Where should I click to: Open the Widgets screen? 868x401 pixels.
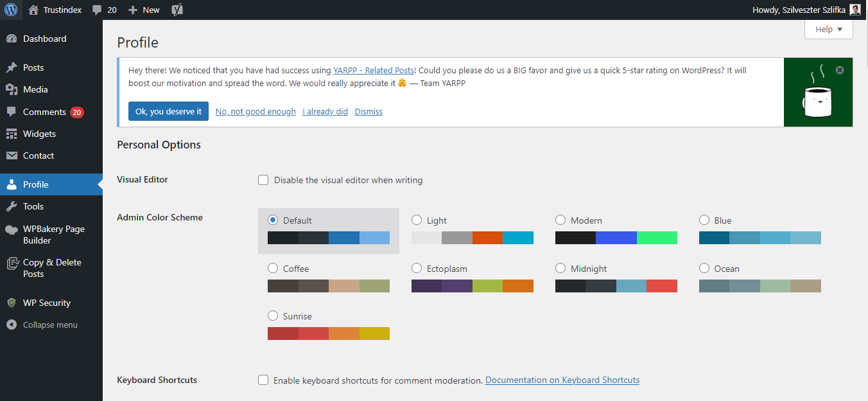[x=40, y=133]
